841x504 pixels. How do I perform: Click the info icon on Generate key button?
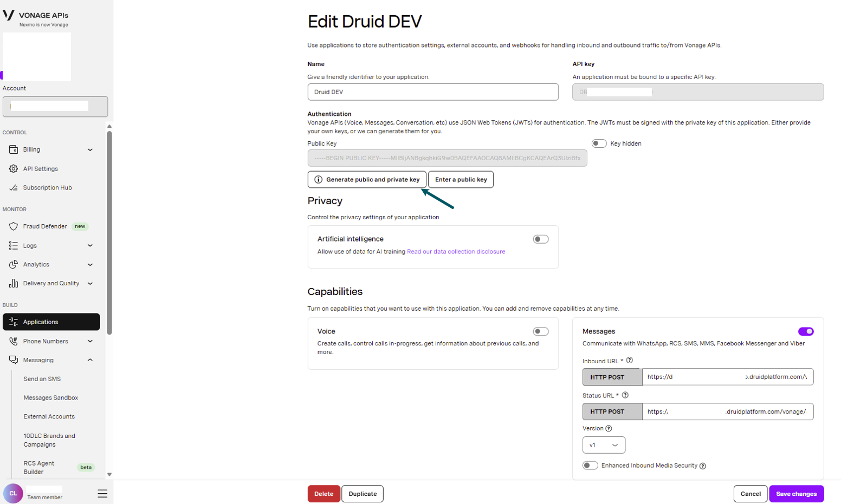click(319, 180)
